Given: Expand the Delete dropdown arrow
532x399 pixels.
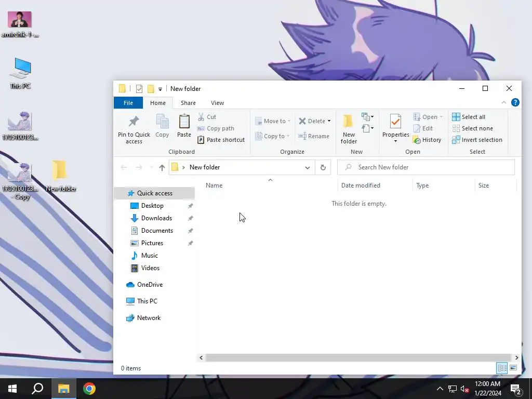Looking at the screenshot, I should (x=329, y=121).
